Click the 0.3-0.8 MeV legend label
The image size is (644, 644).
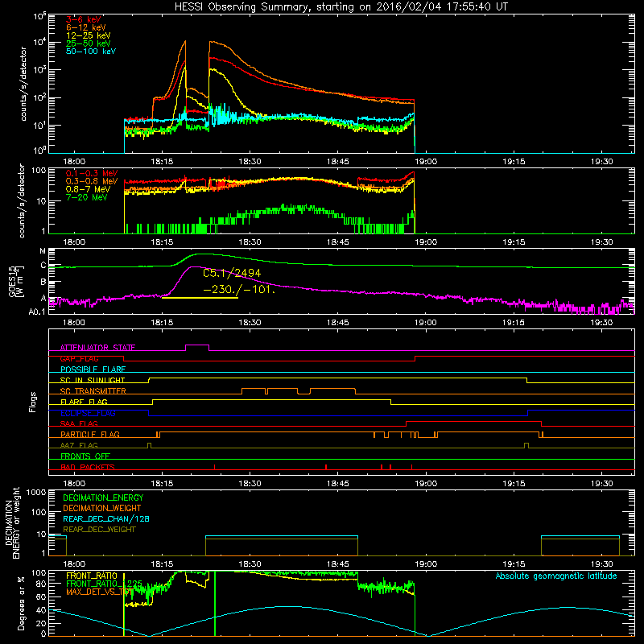pyautogui.click(x=92, y=181)
